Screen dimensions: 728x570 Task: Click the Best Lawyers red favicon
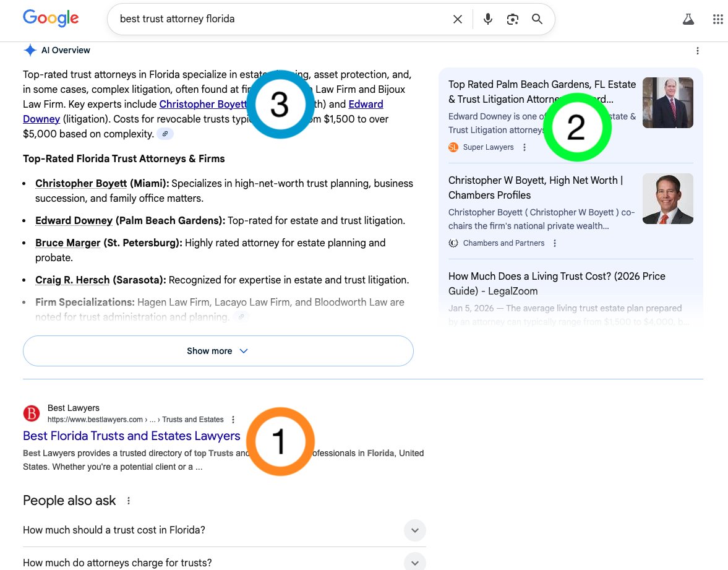32,413
